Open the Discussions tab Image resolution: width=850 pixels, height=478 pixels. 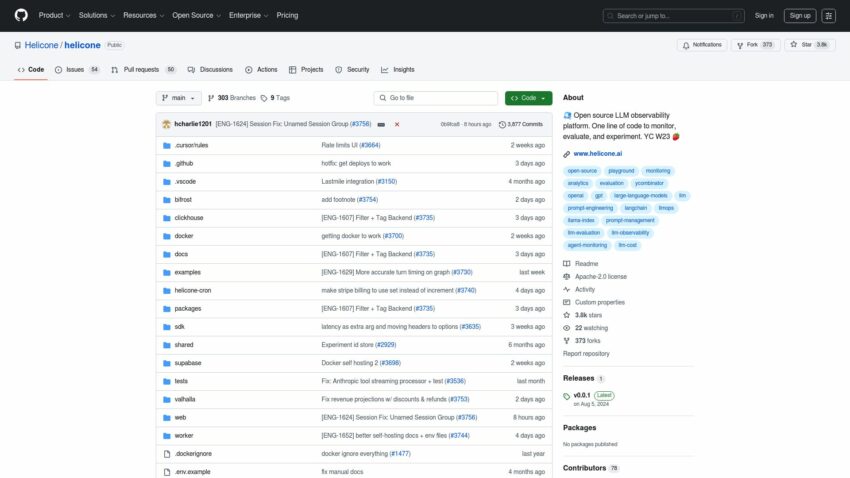point(210,69)
